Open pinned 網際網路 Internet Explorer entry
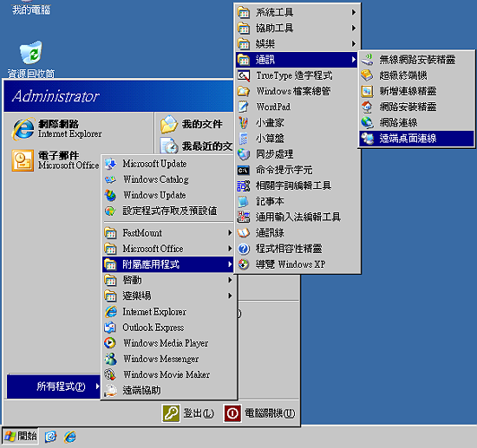Image resolution: width=477 pixels, height=448 pixels. [58, 129]
